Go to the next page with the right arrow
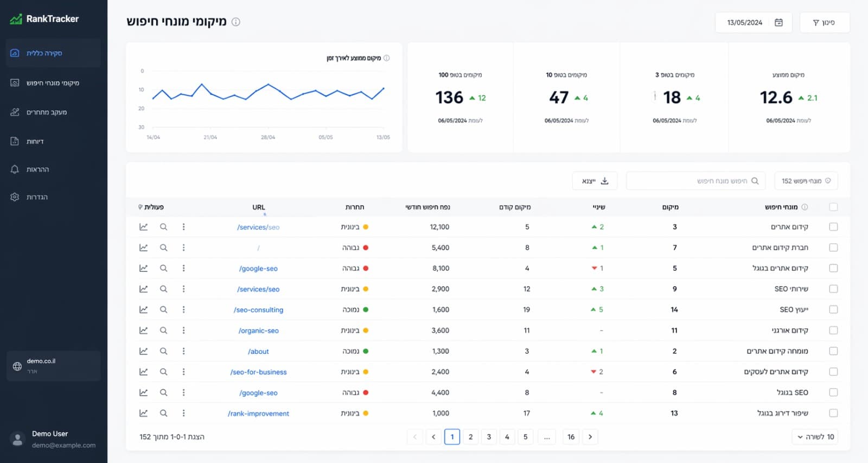The width and height of the screenshot is (868, 463). click(590, 437)
